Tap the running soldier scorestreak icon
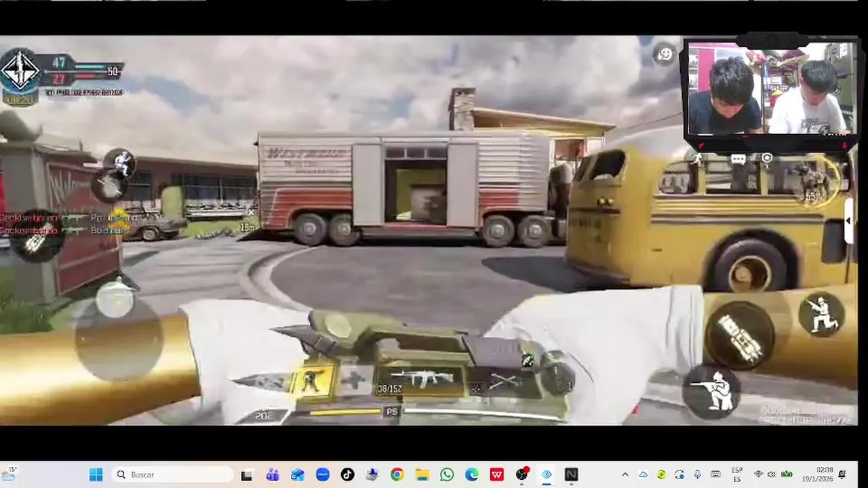The image size is (868, 488). coord(122,162)
